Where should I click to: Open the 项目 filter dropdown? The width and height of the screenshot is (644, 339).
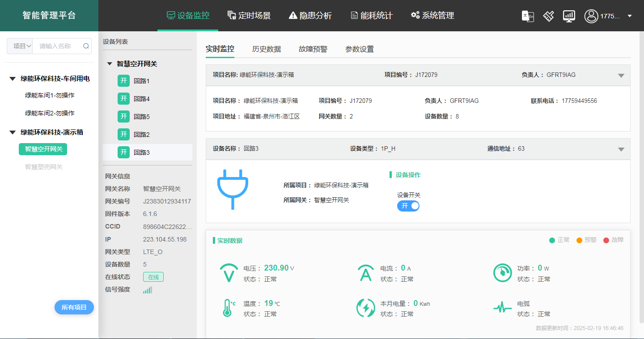(x=20, y=46)
